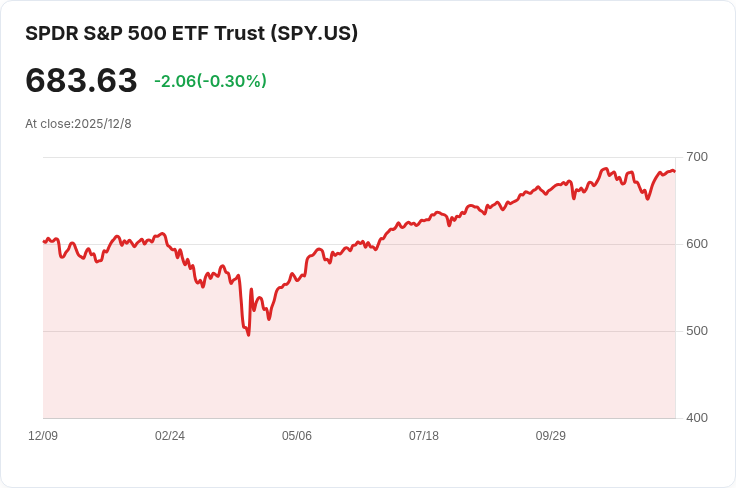
Task: Click the leftmost start of the price line
Action: pos(44,242)
